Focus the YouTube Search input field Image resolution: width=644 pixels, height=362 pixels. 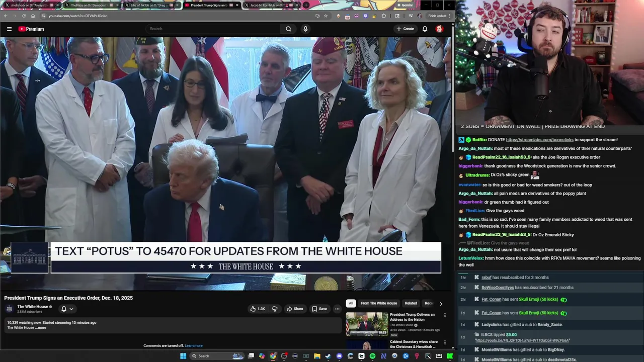tap(214, 29)
